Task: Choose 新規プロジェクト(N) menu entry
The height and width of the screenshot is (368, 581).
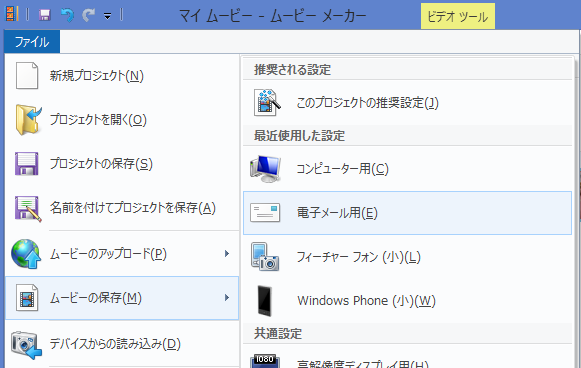Action: click(x=122, y=76)
